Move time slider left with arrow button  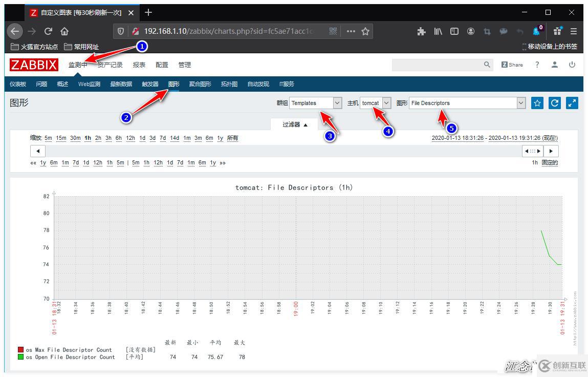pos(38,151)
